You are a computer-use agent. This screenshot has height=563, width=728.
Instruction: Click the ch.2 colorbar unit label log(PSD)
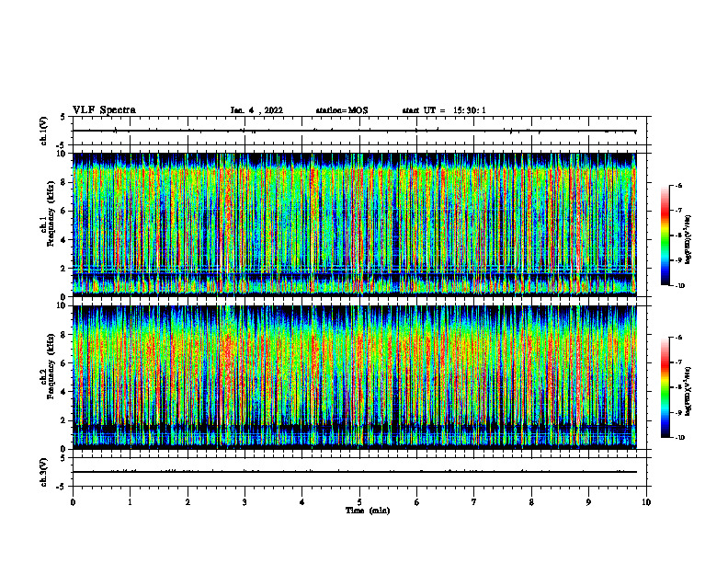click(688, 392)
